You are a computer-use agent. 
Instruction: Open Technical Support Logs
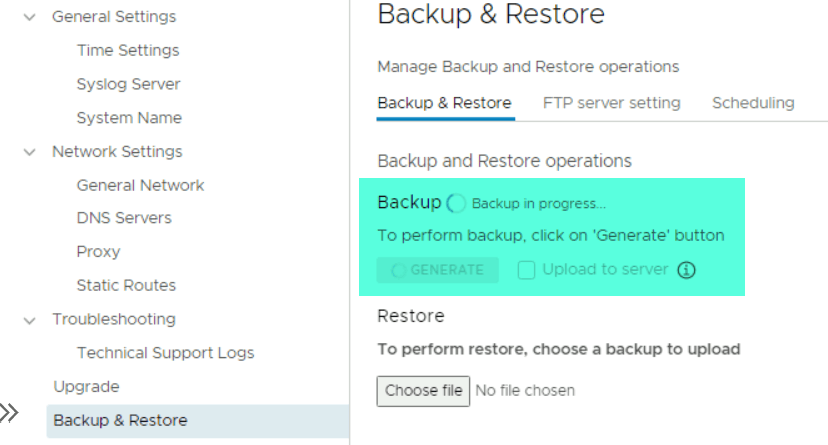tap(165, 353)
